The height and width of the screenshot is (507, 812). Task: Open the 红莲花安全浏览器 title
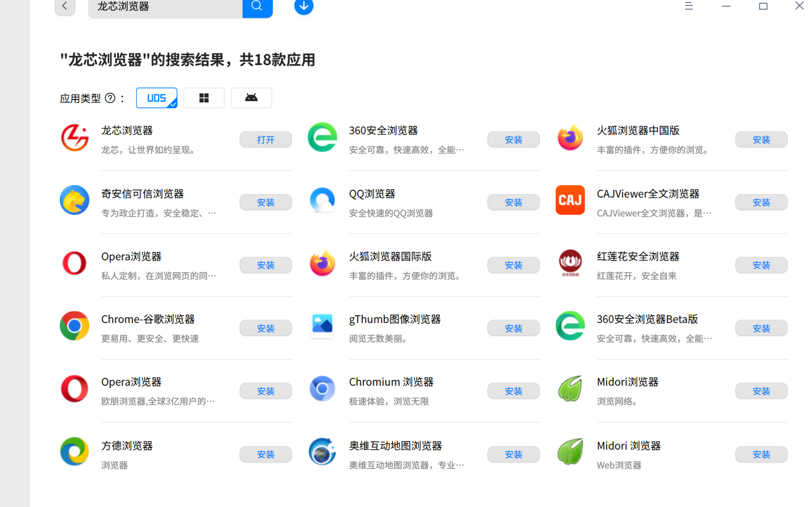point(638,256)
